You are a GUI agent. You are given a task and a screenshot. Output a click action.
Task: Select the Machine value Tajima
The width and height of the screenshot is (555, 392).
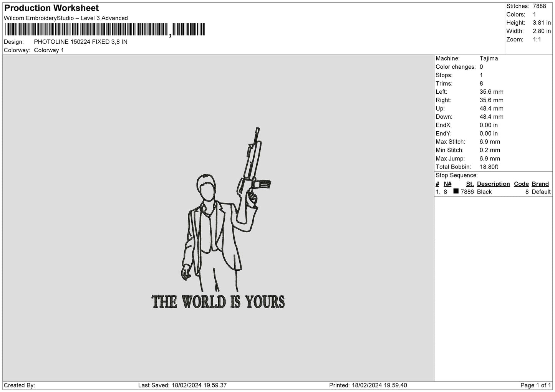pos(489,58)
